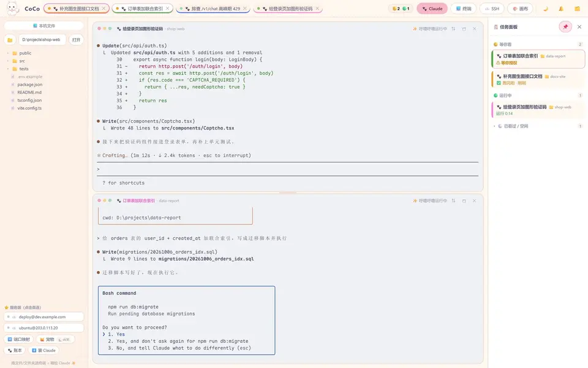The width and height of the screenshot is (588, 368).
Task: Open the 账本 ledger button
Action: (x=15, y=350)
